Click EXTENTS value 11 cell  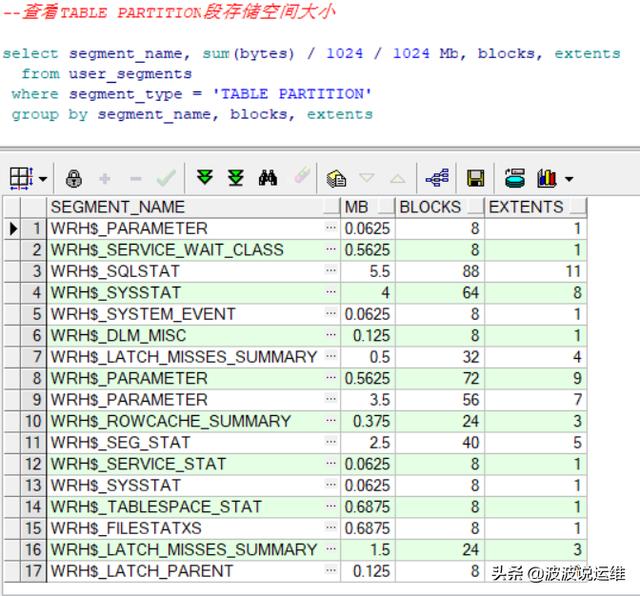[536, 271]
